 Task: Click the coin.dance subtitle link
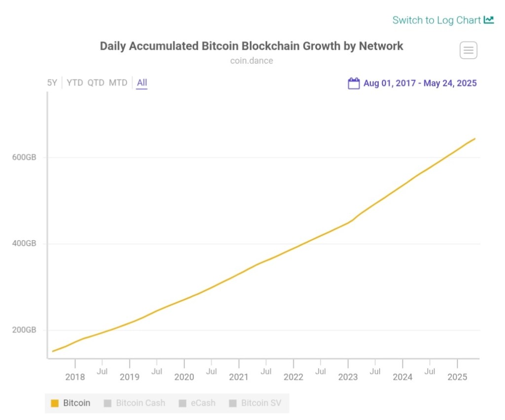click(252, 61)
